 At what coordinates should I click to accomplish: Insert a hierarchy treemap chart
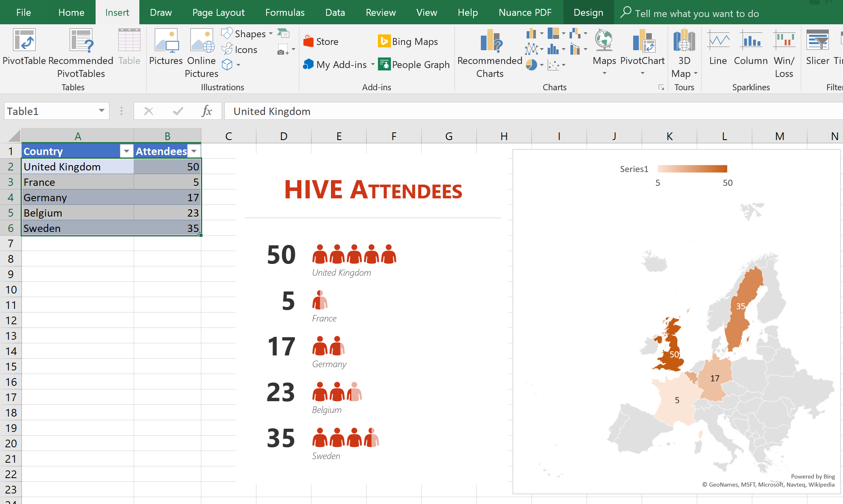coord(553,34)
